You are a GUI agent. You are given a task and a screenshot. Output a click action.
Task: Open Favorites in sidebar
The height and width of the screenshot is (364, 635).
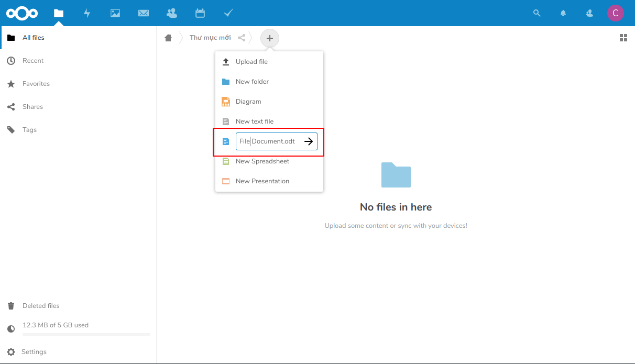click(x=79, y=84)
